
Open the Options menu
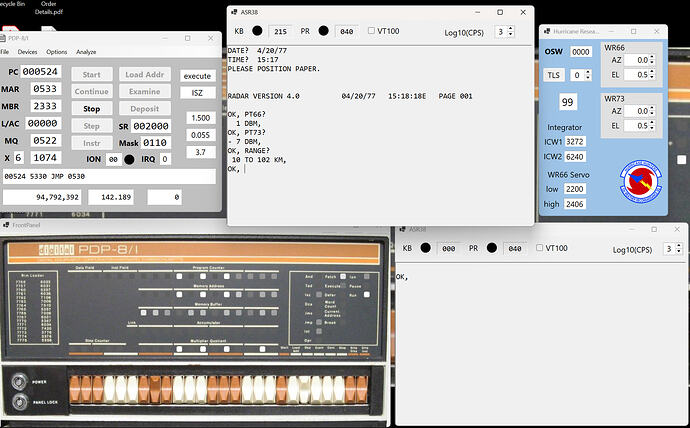(57, 52)
